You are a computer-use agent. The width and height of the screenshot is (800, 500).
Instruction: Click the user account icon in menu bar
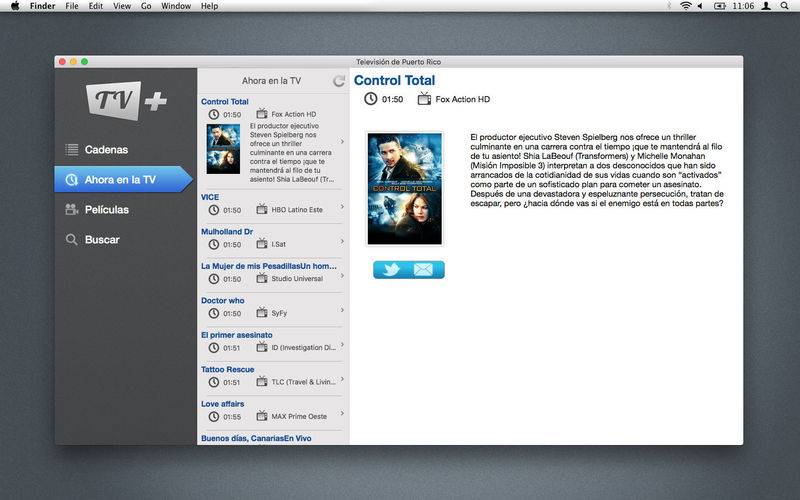(766, 6)
